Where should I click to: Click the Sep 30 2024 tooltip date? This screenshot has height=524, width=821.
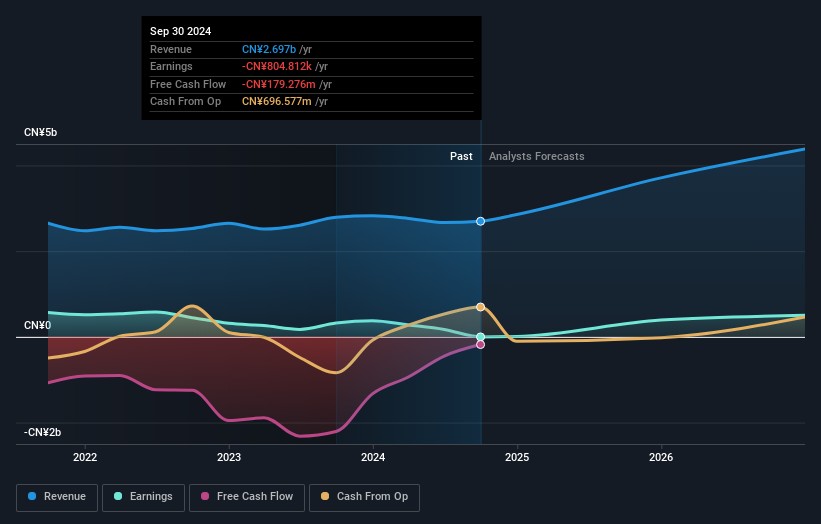(181, 31)
